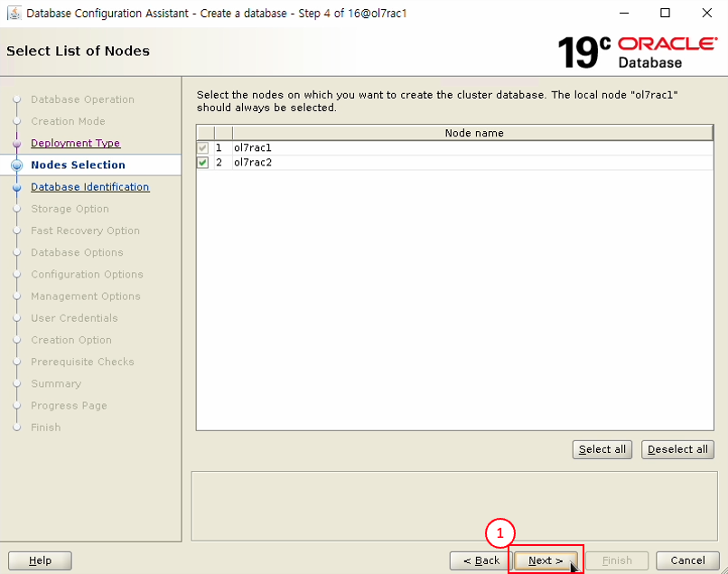728x574 pixels.
Task: Select the ol7rac1 node name cell
Action: click(473, 148)
